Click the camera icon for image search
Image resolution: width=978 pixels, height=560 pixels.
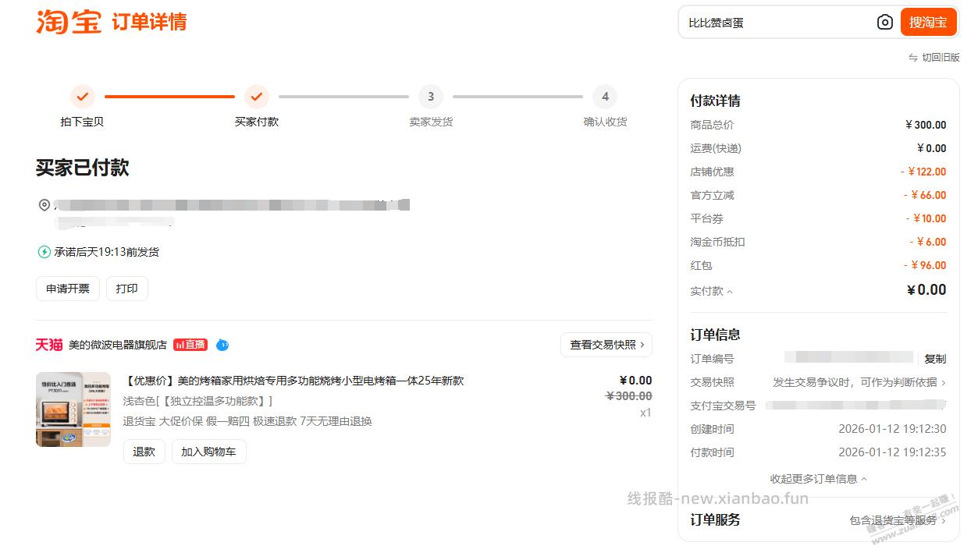(x=884, y=22)
